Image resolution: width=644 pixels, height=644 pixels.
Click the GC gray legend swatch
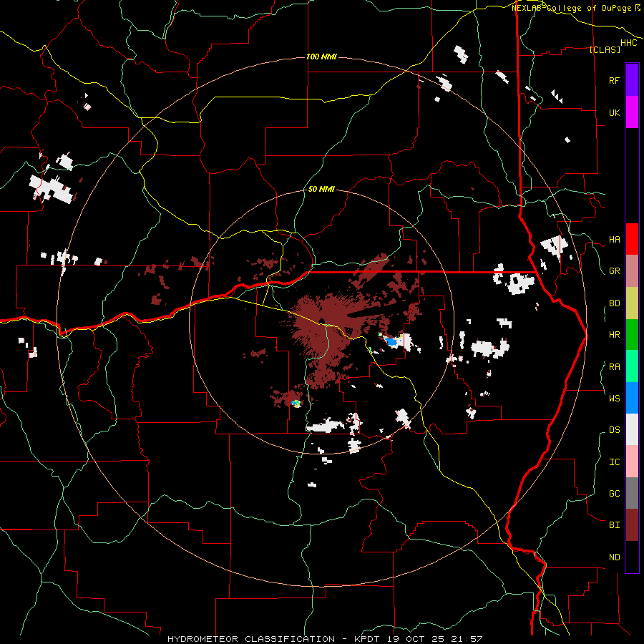632,493
